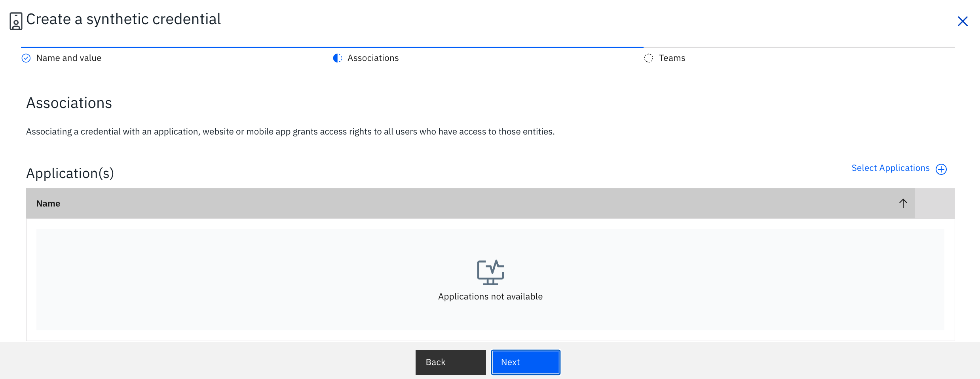Image resolution: width=980 pixels, height=379 pixels.
Task: Click the ascending sort arrow in the table header
Action: [x=903, y=203]
